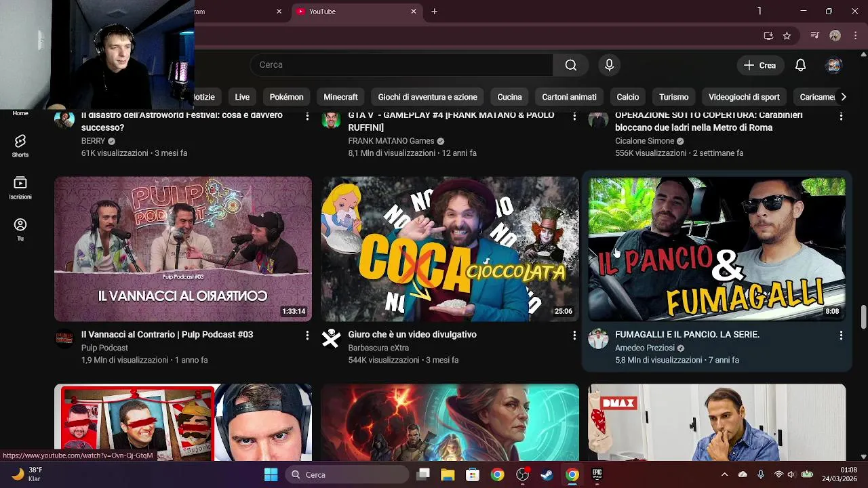Start voice search with the microphone
Screen dimensions: 868x488
[609, 65]
